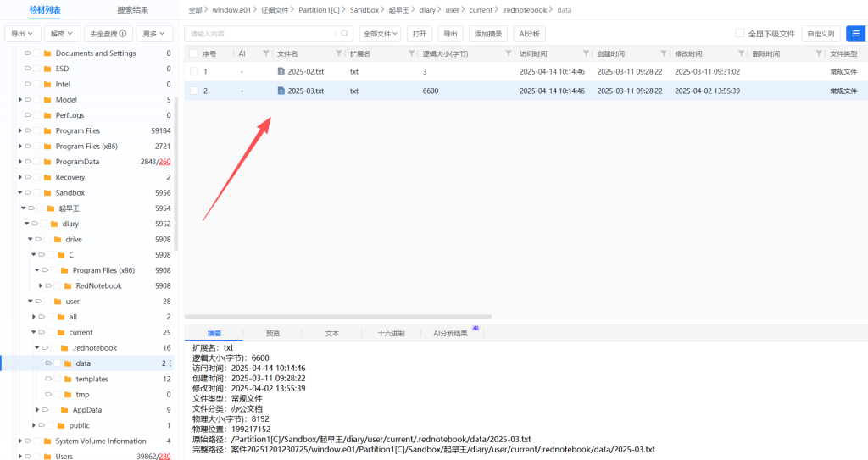The image size is (868, 460).
Task: Click the search input field
Action: coord(263,34)
